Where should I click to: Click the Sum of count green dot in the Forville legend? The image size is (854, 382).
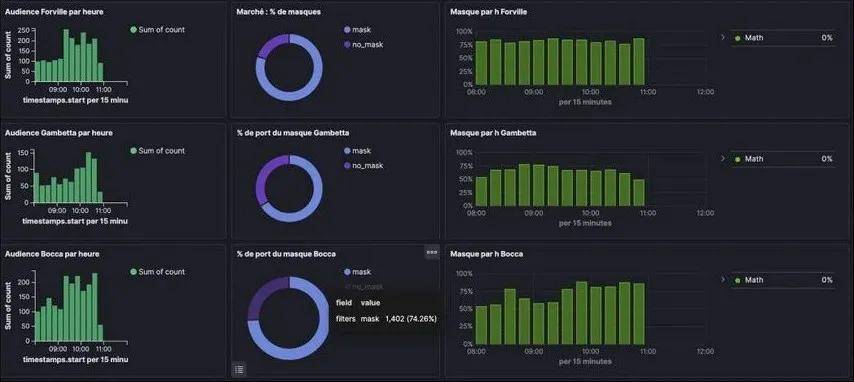(133, 30)
